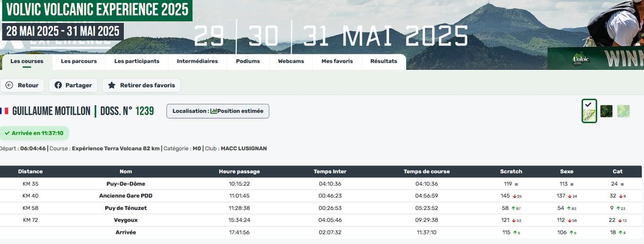
Task: Click the Localisation Position estimée button
Action: [218, 111]
